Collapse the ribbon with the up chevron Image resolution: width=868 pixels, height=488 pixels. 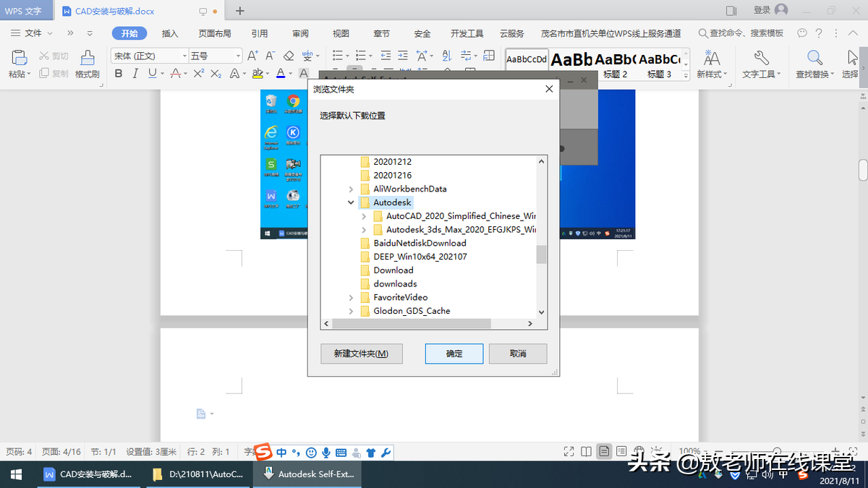[x=854, y=33]
